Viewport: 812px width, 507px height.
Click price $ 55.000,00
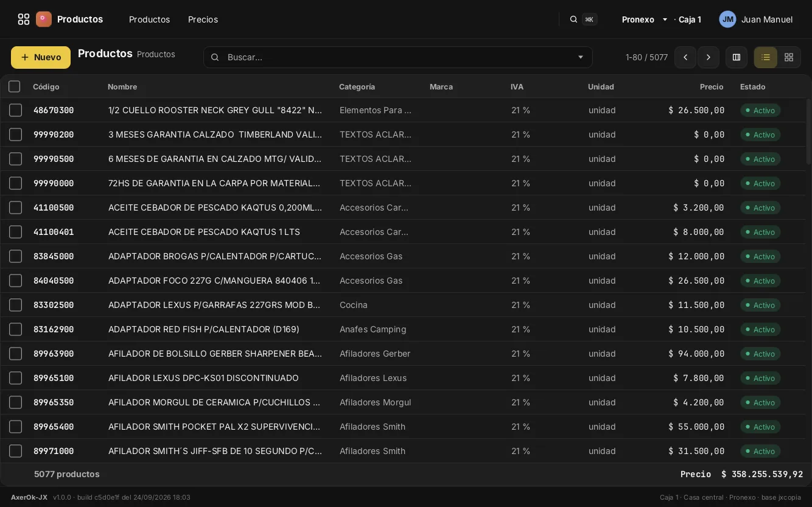coord(696,427)
